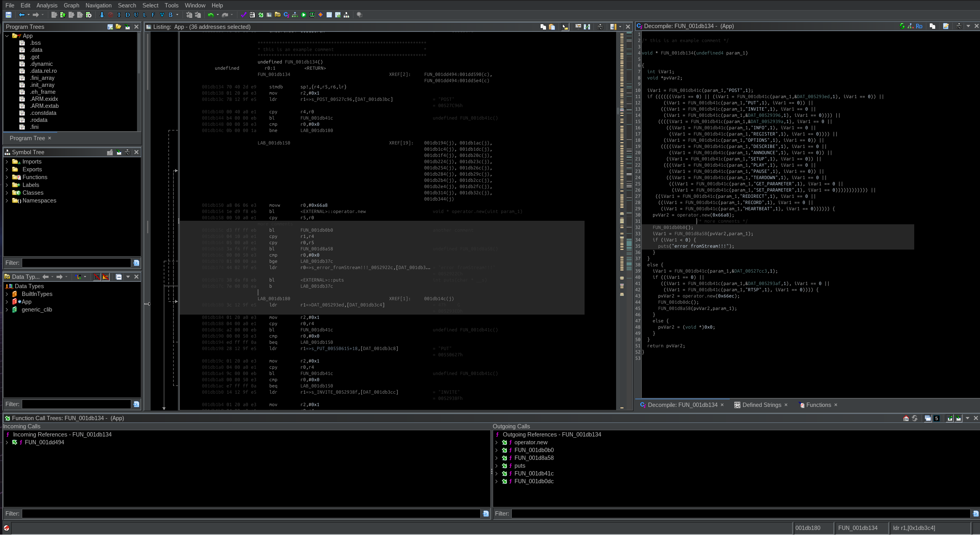The width and height of the screenshot is (980, 535).
Task: Toggle the filter pointers button in Data Types
Action: 105,277
